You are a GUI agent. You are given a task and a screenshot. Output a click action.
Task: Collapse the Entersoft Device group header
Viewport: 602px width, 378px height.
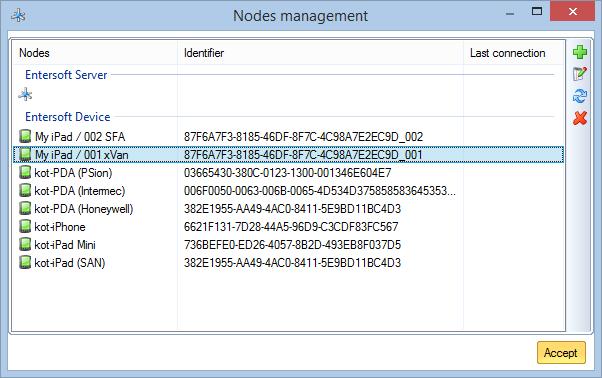[x=68, y=117]
